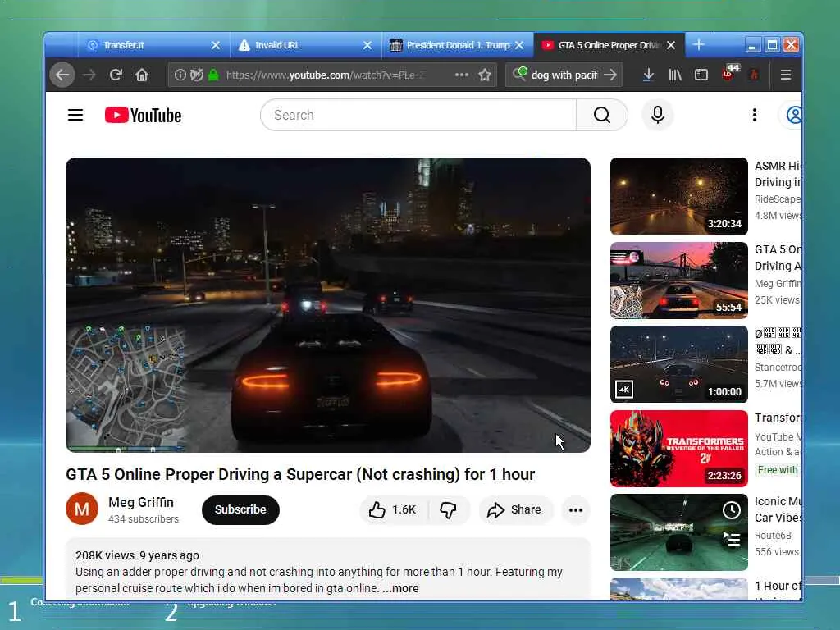840x630 pixels.
Task: Click the dark red extension icon
Action: (754, 75)
